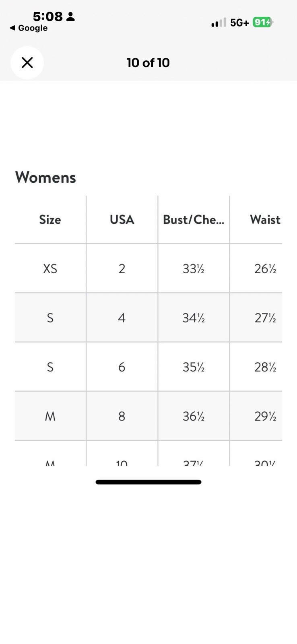This screenshot has height=644, width=297.
Task: Tap the 29½ waist measurement cell
Action: [265, 416]
